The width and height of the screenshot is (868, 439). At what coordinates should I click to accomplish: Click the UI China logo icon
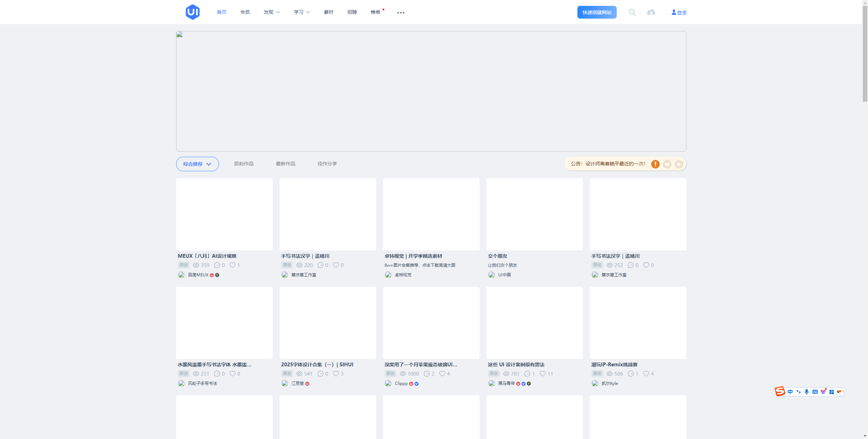pos(192,12)
